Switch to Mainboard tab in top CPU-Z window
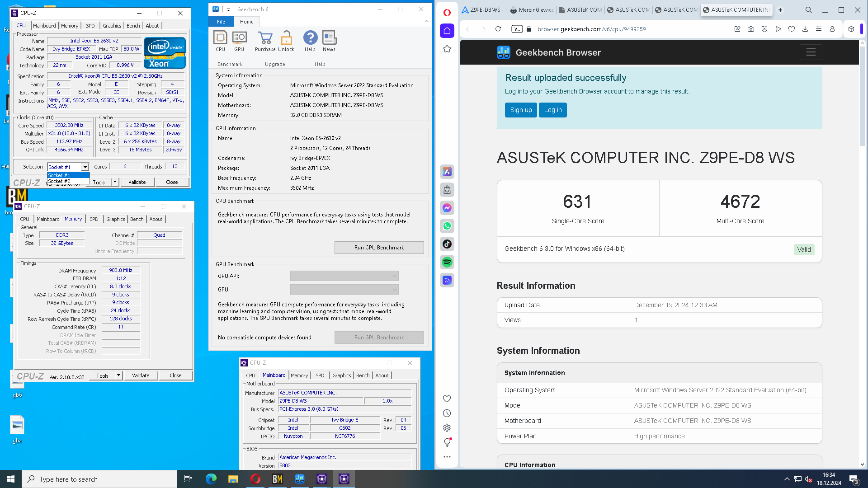Image resolution: width=868 pixels, height=488 pixels. click(x=44, y=26)
